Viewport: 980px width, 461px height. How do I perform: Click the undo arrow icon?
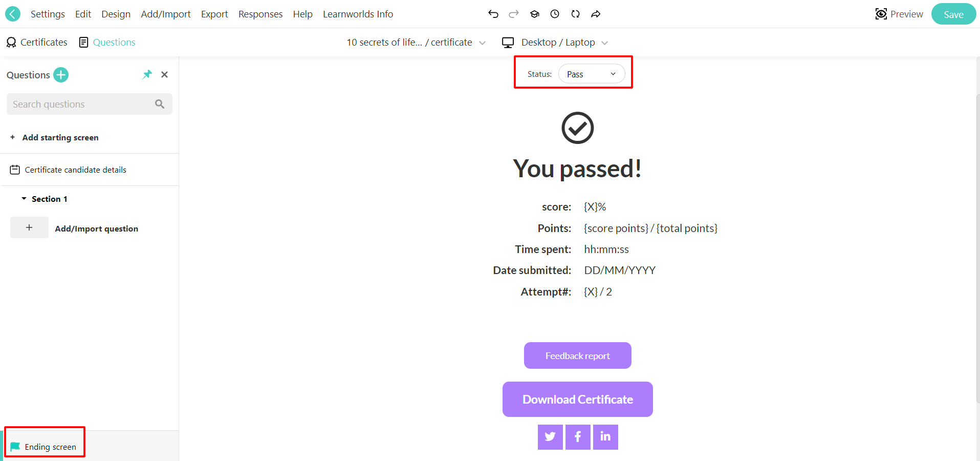493,14
